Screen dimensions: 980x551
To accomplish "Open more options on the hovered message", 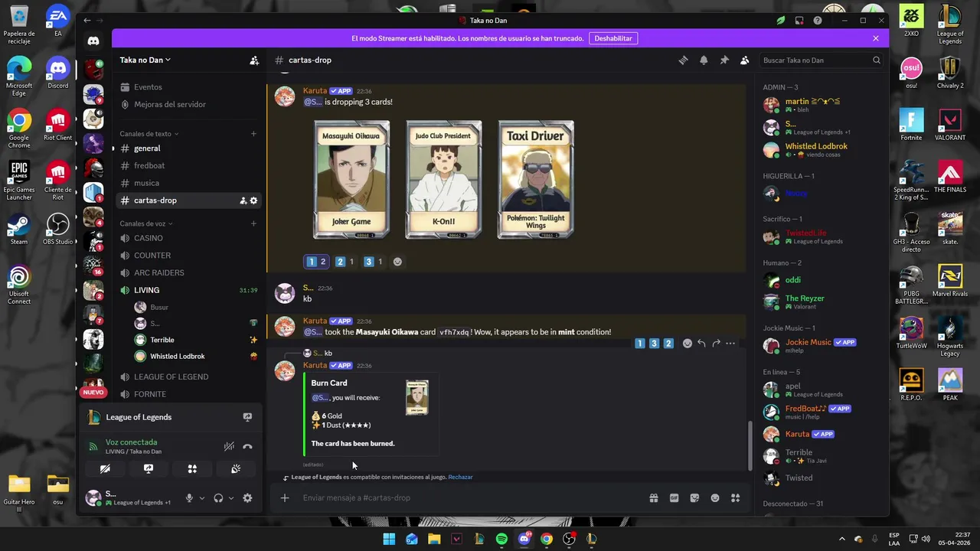I will point(730,344).
